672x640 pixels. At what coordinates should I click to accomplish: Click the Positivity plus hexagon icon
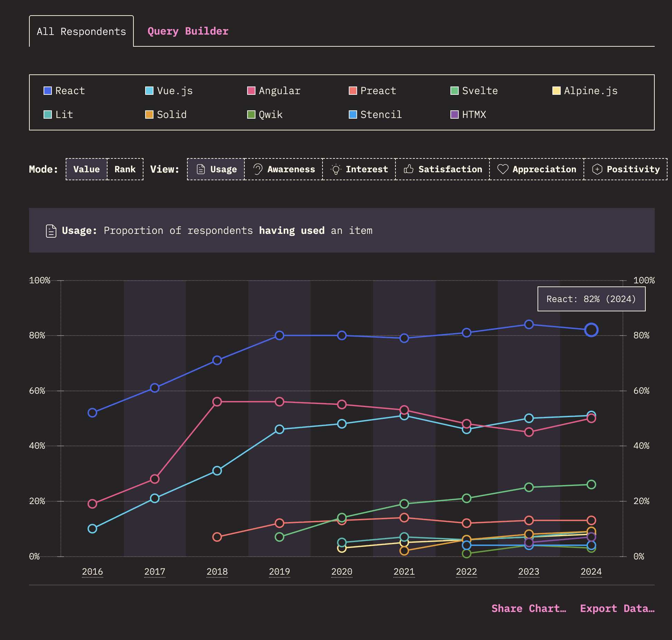(x=597, y=169)
